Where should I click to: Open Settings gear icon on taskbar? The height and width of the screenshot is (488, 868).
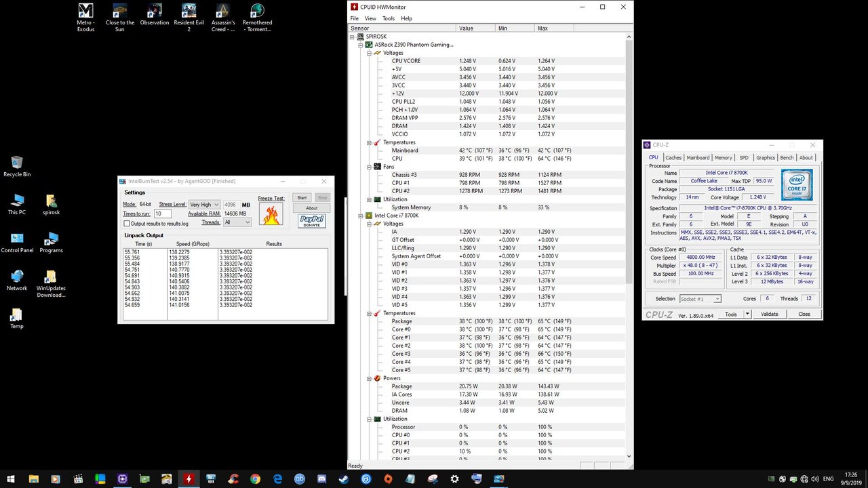454,479
